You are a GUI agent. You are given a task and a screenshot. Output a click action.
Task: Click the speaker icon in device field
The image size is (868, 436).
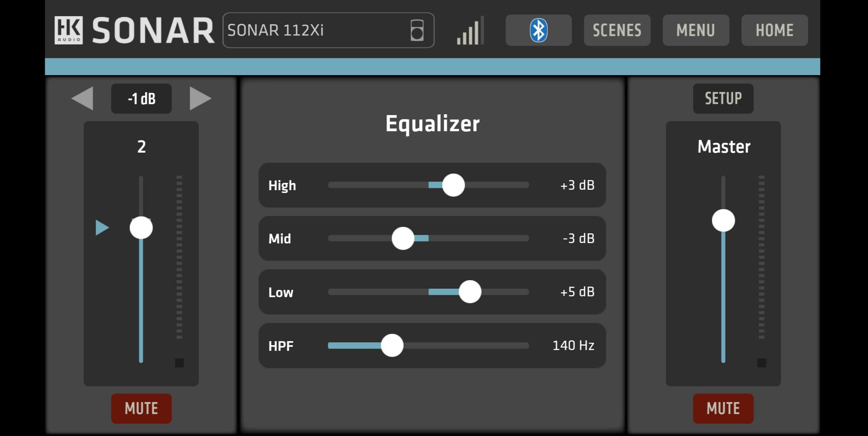coord(417,30)
